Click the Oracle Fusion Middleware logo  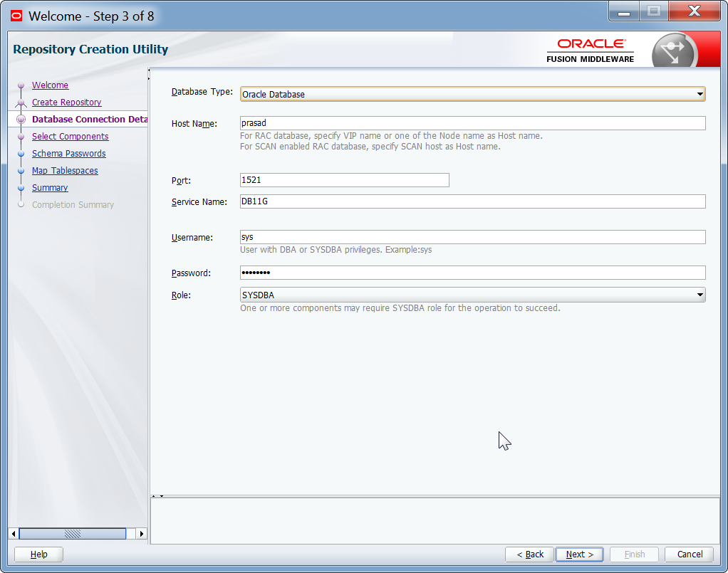click(590, 51)
